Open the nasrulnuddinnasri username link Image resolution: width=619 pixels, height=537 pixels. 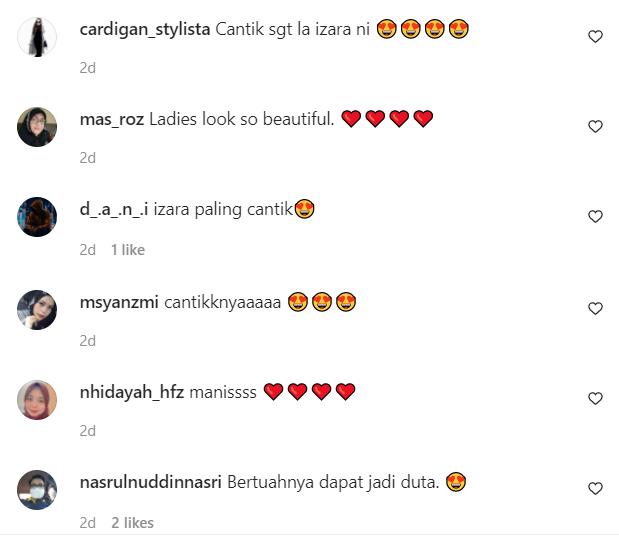[151, 482]
